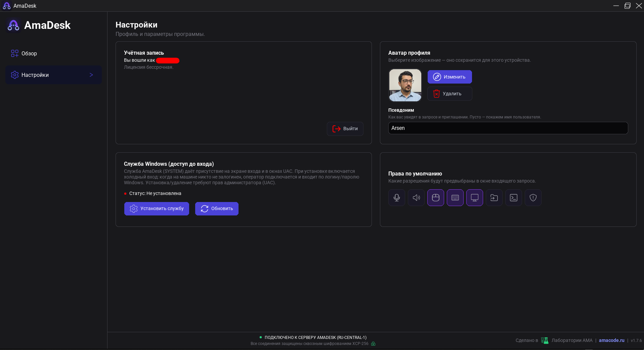Enable file transfer folder permission
The width and height of the screenshot is (644, 350).
[x=494, y=198]
